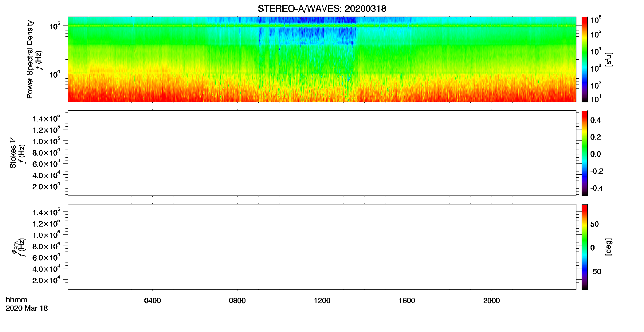The height and width of the screenshot is (332, 644).
Task: Click the 2020 Mar 18 date label
Action: point(27,308)
